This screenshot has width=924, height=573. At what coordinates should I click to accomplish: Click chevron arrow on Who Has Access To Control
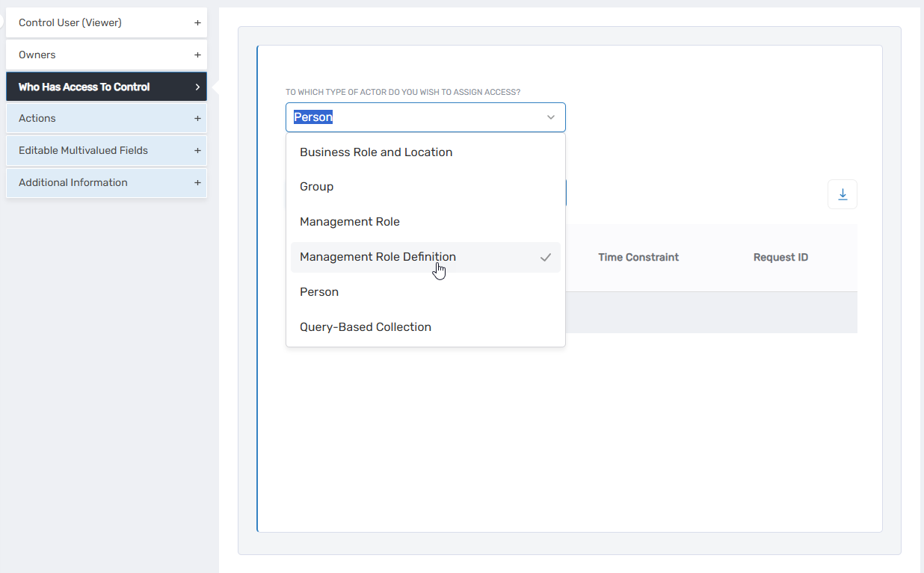[197, 87]
